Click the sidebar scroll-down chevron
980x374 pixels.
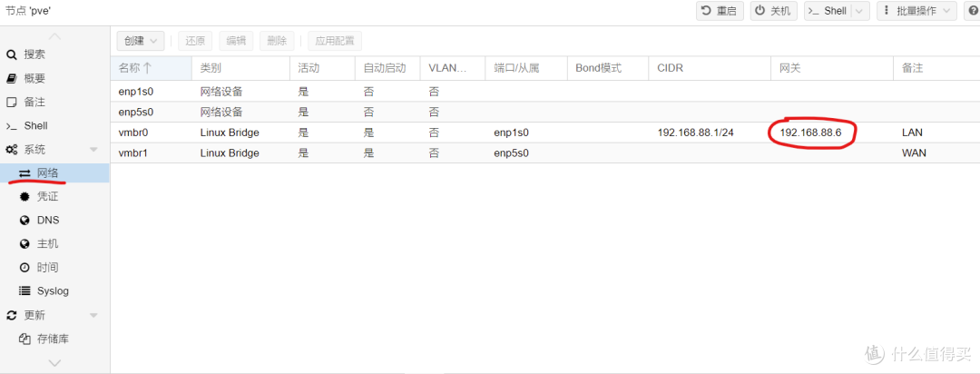coord(54,363)
